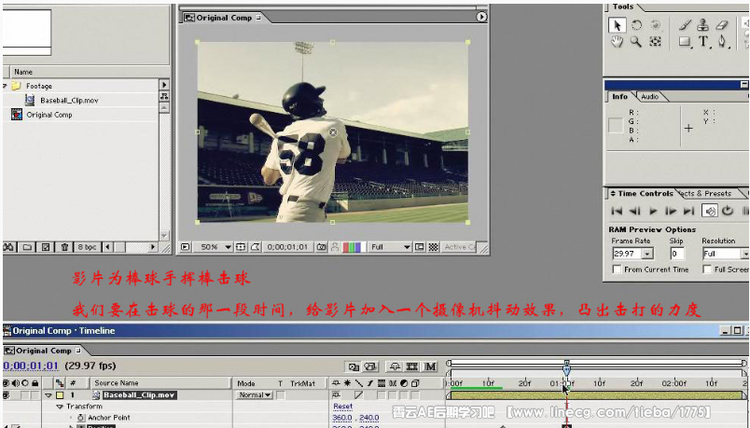Screen dimensions: 750x428
Task: Open the 50% magnification dropdown
Action: (215, 247)
